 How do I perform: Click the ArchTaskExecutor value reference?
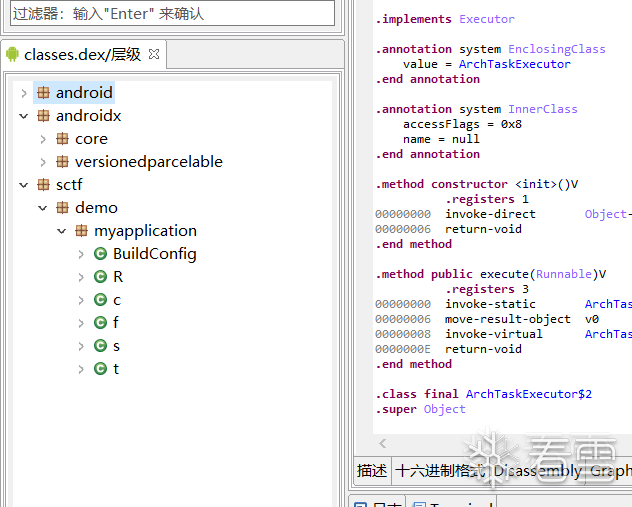coord(515,64)
